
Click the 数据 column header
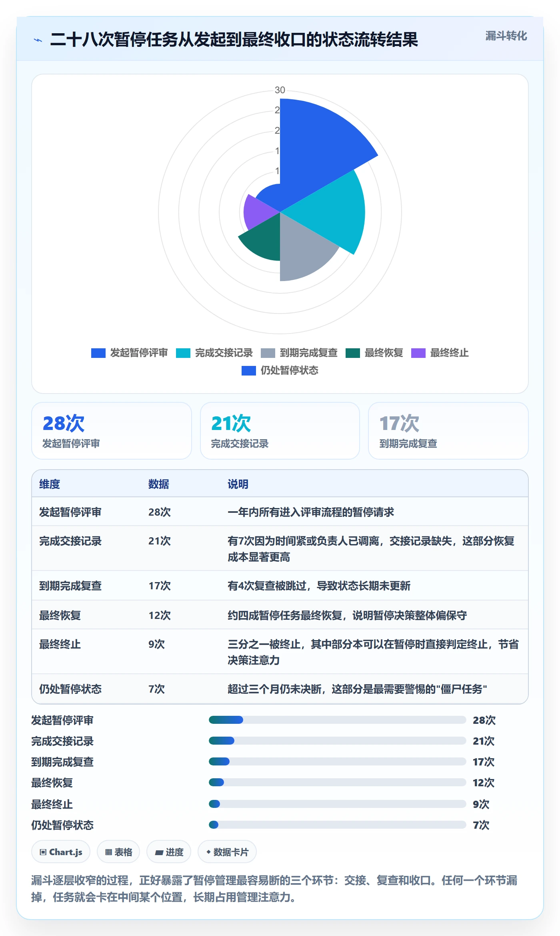[159, 484]
